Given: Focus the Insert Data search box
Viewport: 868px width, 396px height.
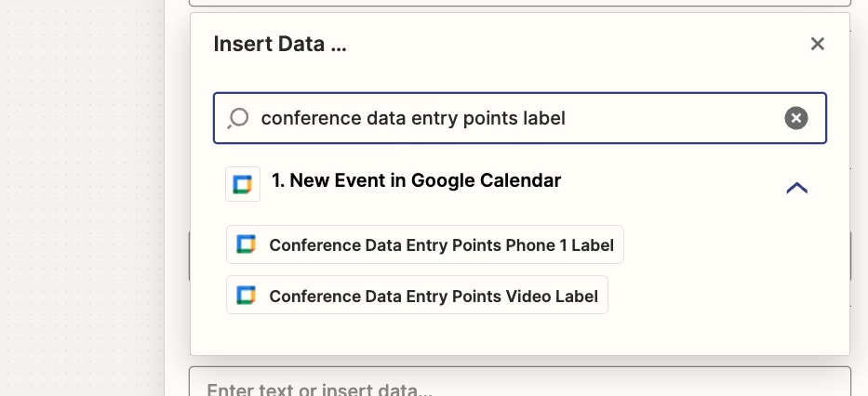Looking at the screenshot, I should click(520, 118).
